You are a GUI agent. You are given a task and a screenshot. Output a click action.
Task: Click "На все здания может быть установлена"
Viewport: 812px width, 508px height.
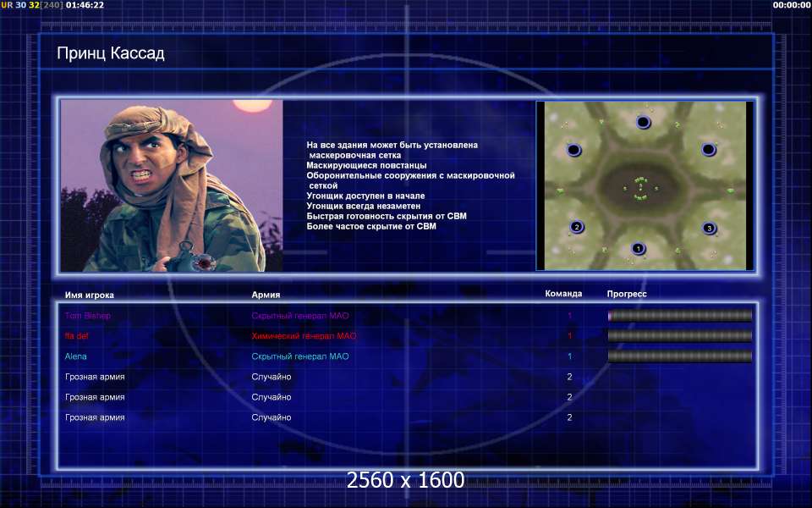(392, 145)
